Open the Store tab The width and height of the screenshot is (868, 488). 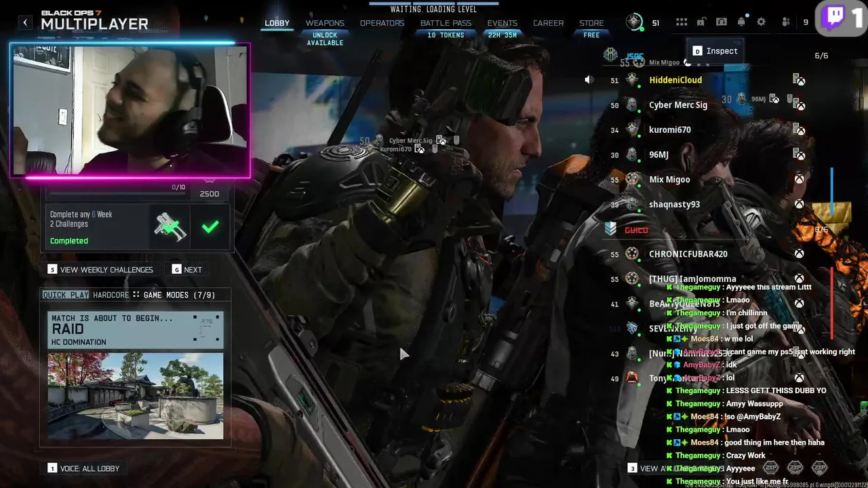click(x=591, y=23)
